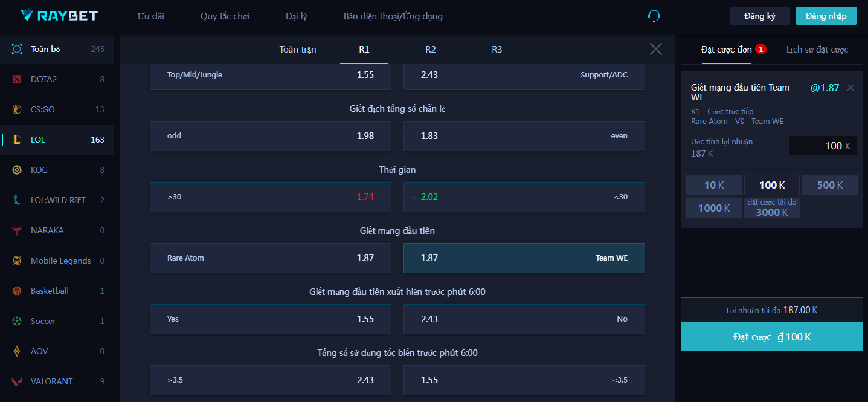Set stake to 10 K
The image size is (868, 402).
(714, 185)
